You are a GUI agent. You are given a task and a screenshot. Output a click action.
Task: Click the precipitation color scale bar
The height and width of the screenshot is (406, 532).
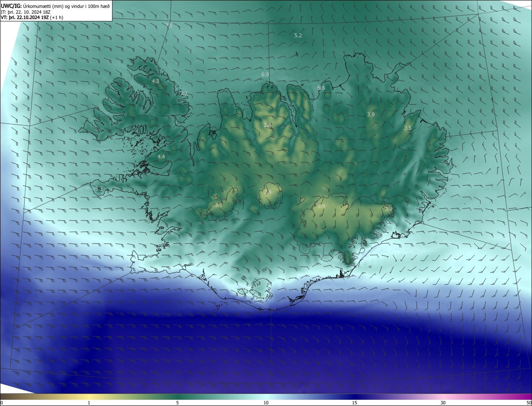pos(266,396)
